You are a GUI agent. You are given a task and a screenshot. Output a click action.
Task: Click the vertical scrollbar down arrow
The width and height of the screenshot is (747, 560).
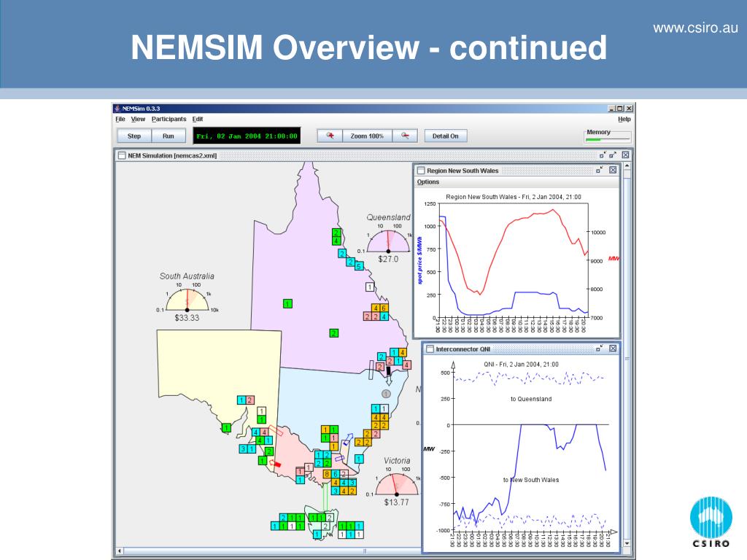coord(627,542)
